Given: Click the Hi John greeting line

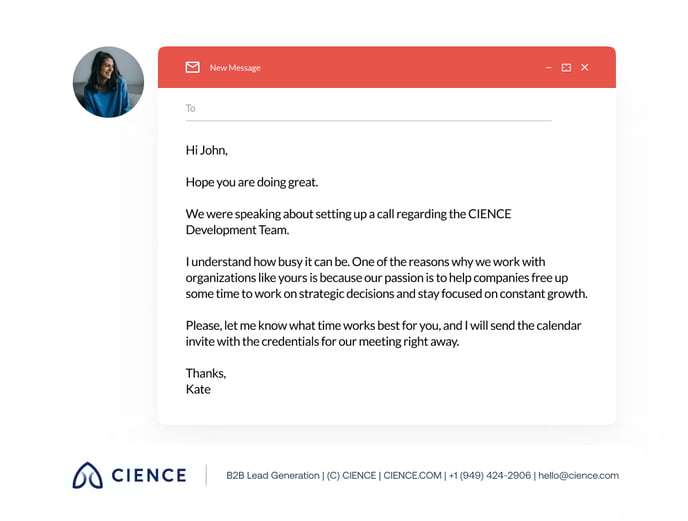Looking at the screenshot, I should [x=207, y=150].
